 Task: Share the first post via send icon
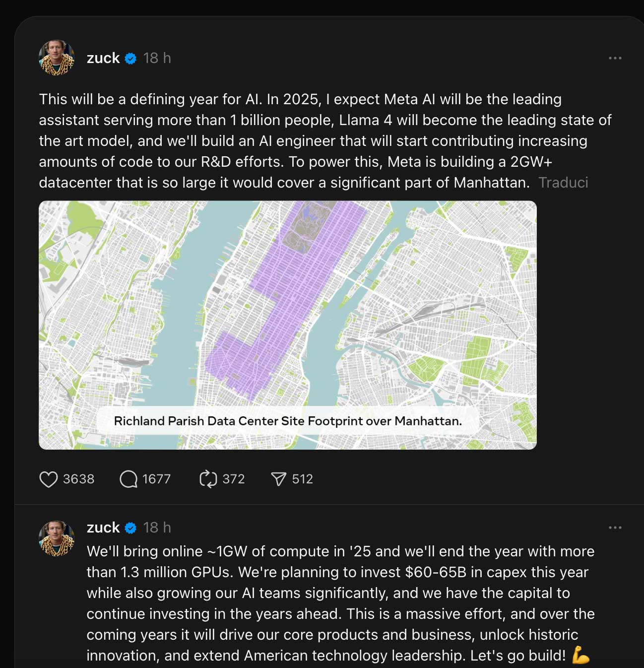pos(278,479)
